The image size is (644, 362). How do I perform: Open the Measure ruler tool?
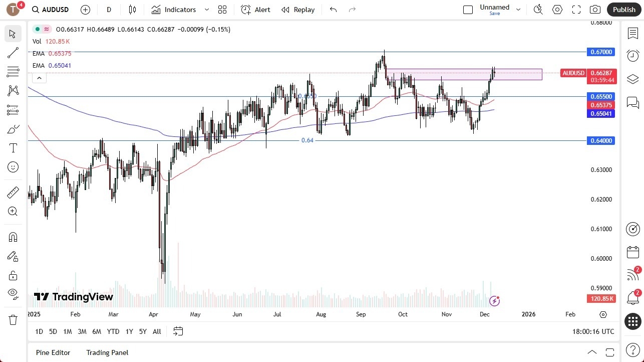click(x=13, y=192)
